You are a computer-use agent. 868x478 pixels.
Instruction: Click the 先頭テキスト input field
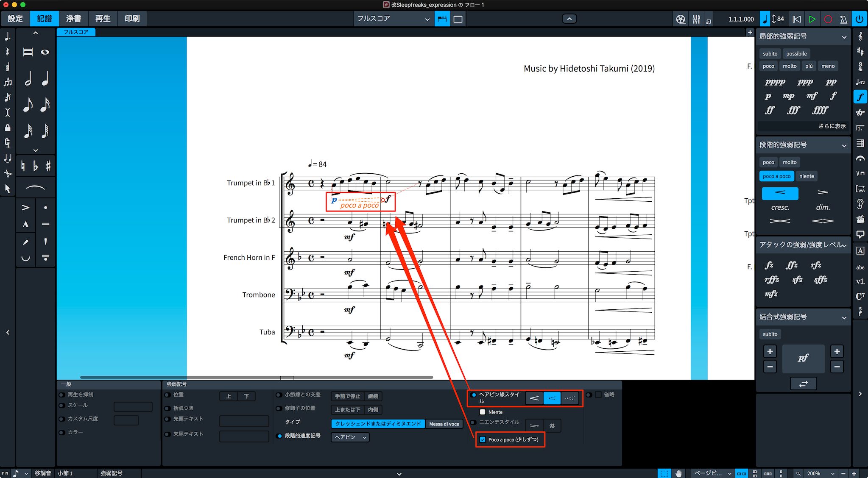(x=244, y=421)
